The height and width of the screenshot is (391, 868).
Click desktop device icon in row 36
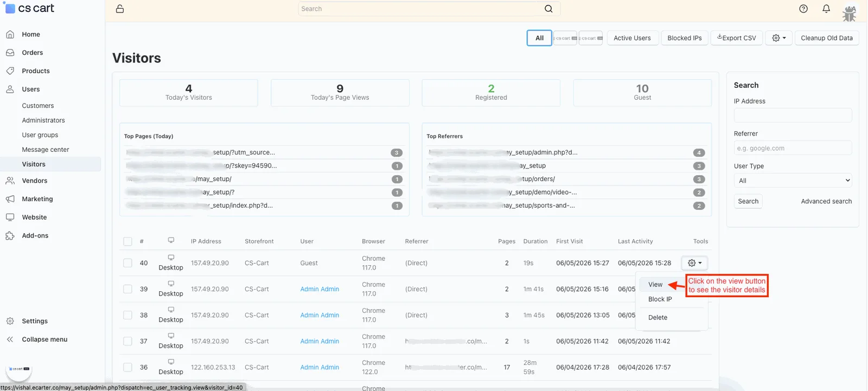click(171, 362)
